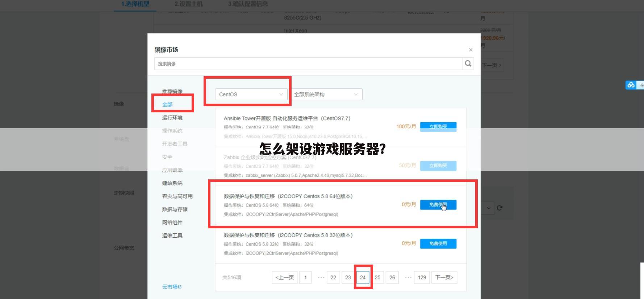
Task: Go to page 25
Action: click(377, 277)
